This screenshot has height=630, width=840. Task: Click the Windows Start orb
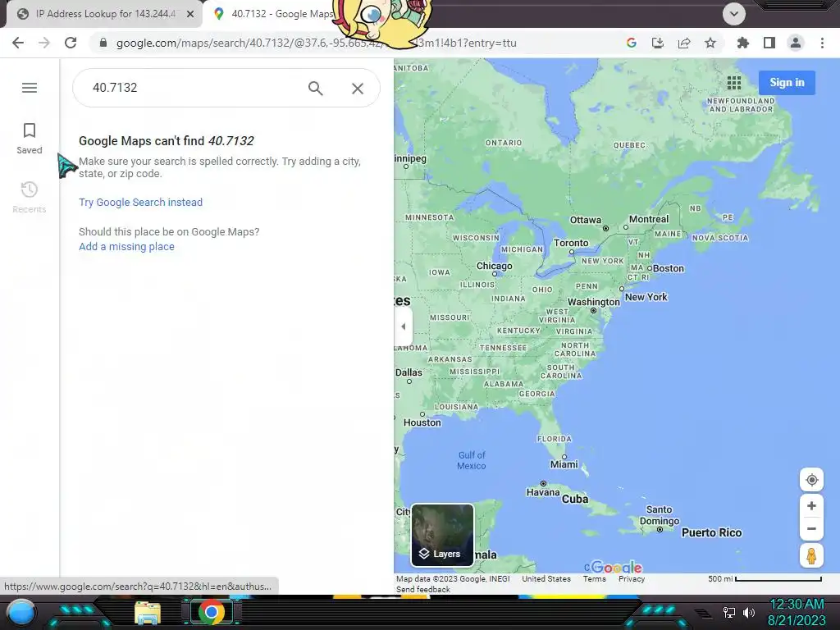tap(21, 612)
